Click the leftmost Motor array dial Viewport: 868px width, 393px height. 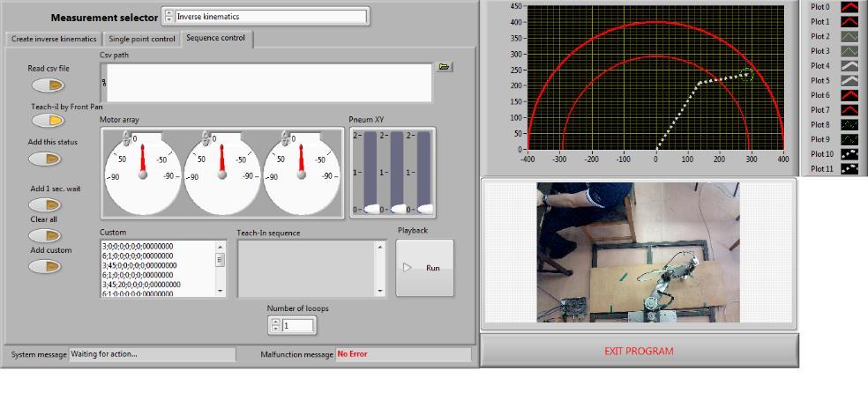pos(143,175)
